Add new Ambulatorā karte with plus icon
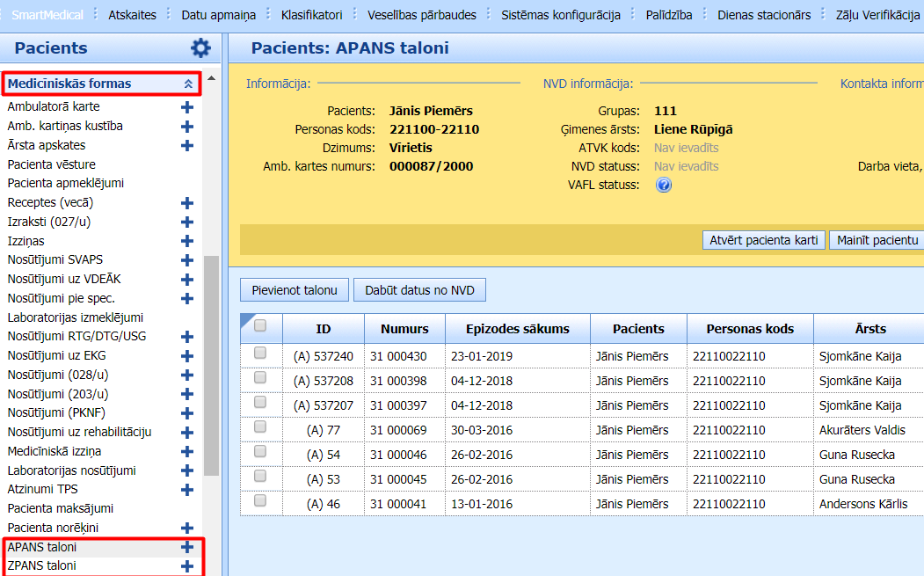Image resolution: width=924 pixels, height=576 pixels. [186, 107]
